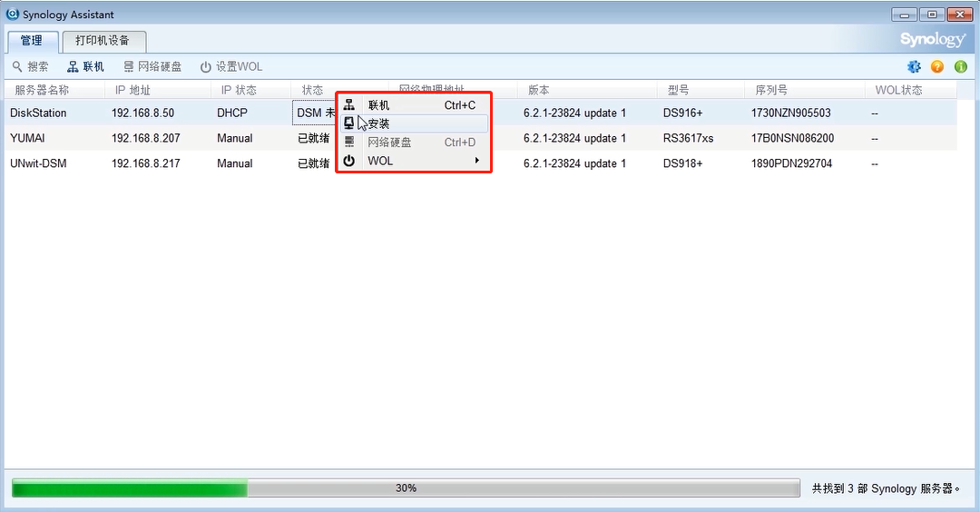Click the green info icon
The image size is (980, 512).
[x=961, y=67]
